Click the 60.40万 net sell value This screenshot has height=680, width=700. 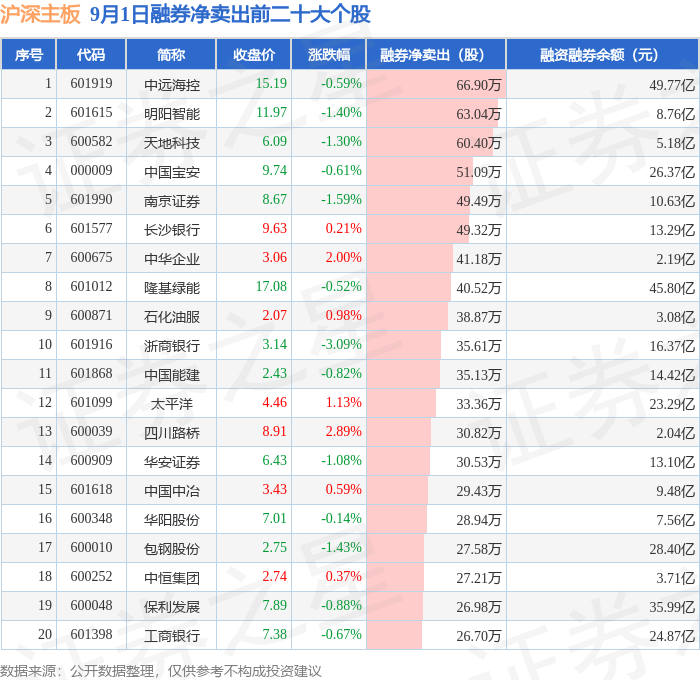point(479,142)
